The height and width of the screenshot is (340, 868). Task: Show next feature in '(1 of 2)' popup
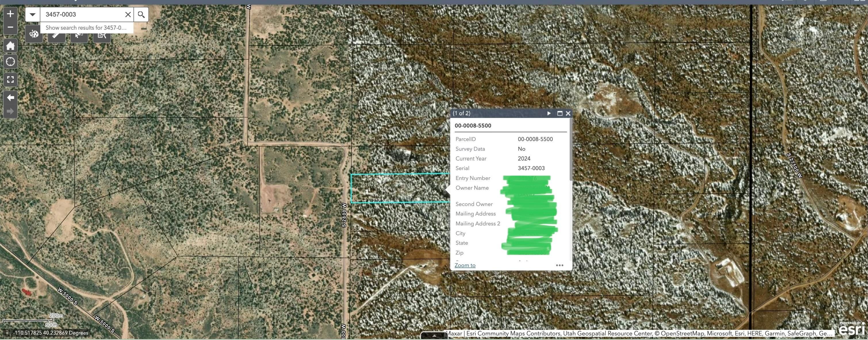pyautogui.click(x=549, y=113)
